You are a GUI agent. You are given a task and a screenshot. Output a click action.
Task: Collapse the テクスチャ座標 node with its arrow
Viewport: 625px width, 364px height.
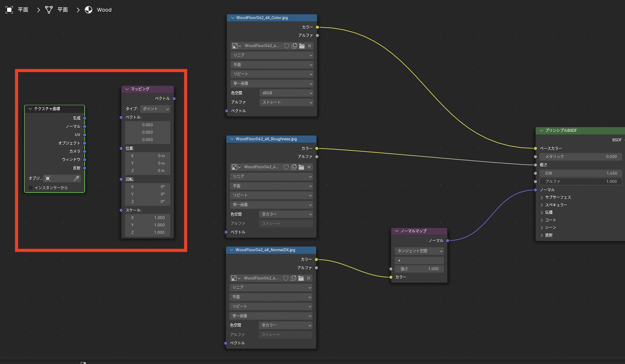click(30, 109)
